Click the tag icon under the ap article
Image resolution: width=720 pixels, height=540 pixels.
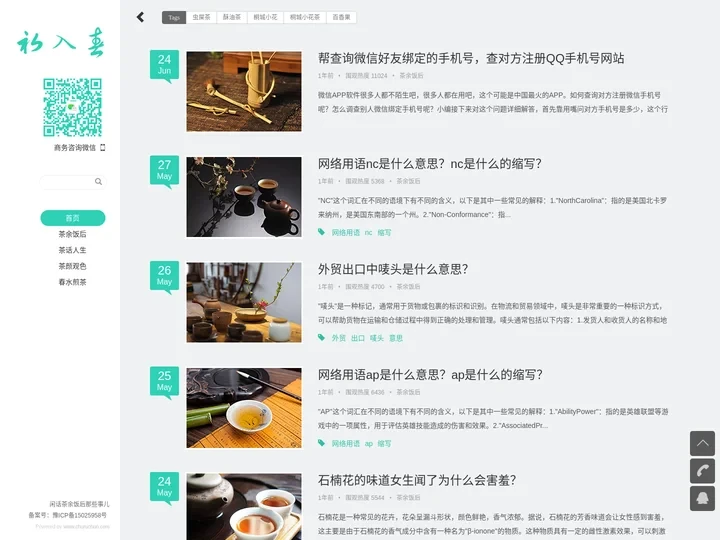(321, 443)
